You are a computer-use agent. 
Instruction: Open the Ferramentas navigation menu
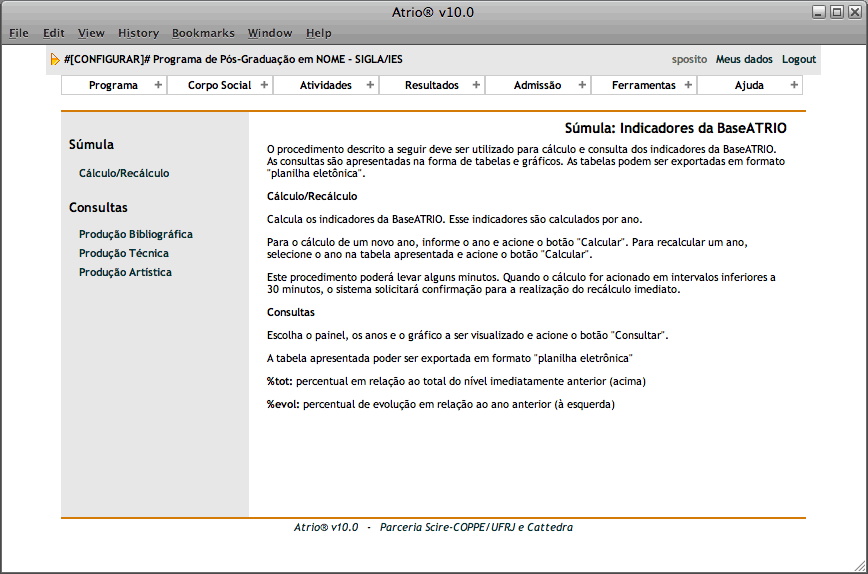coord(643,85)
